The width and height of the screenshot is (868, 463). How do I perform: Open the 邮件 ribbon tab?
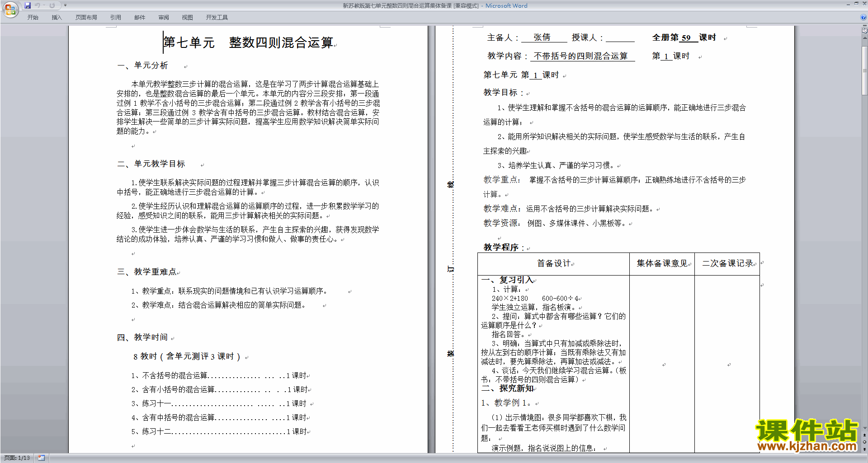coord(140,18)
